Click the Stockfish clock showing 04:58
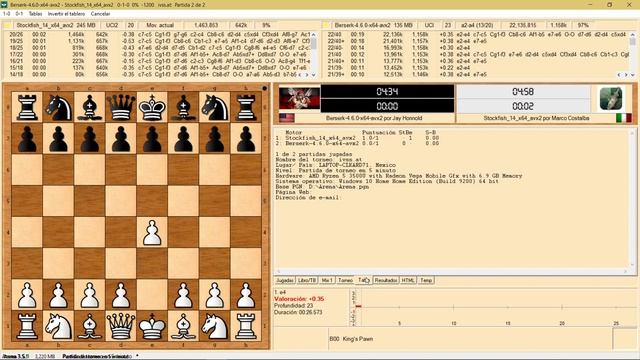 point(523,92)
